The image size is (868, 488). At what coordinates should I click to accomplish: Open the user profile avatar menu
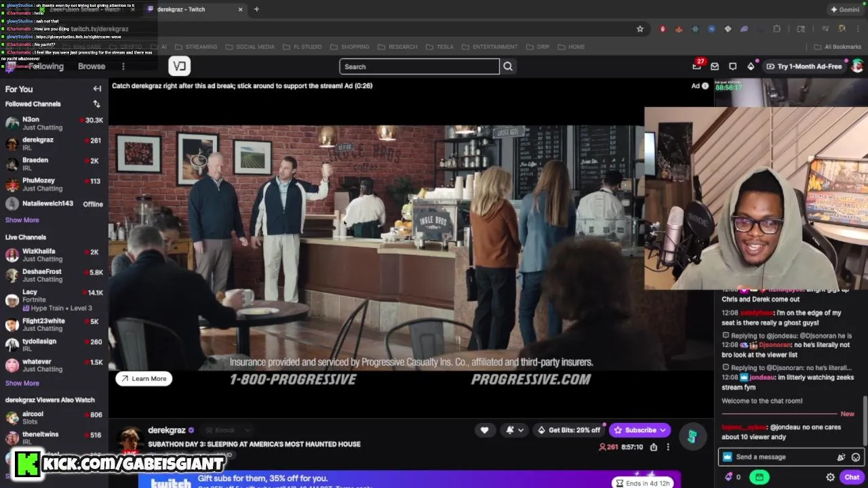(x=858, y=66)
